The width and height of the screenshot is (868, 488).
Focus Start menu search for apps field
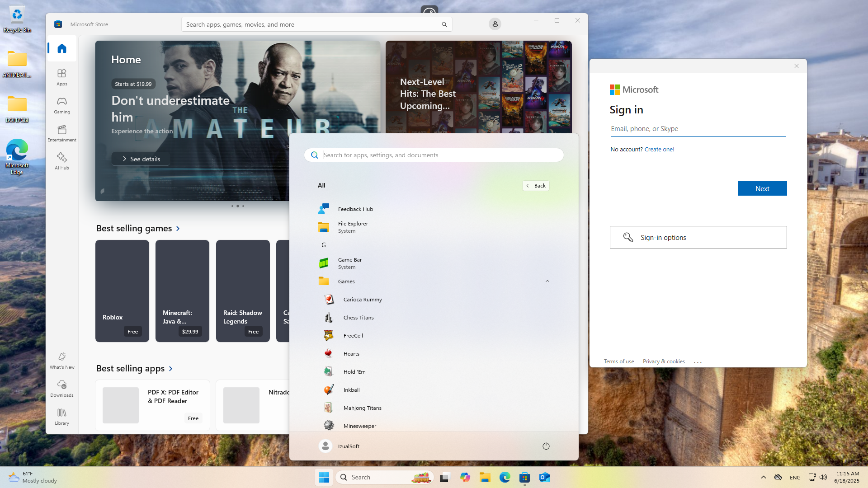[434, 155]
